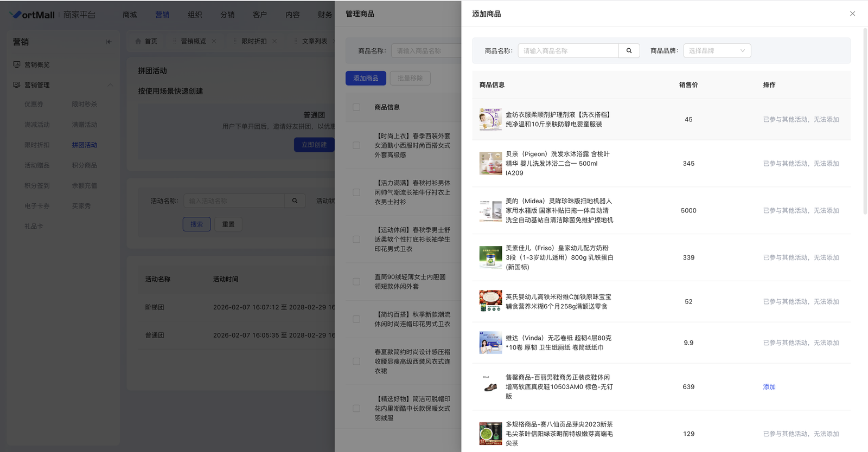This screenshot has height=452, width=868.
Task: Click the 营销管理 menu icon
Action: tap(17, 85)
